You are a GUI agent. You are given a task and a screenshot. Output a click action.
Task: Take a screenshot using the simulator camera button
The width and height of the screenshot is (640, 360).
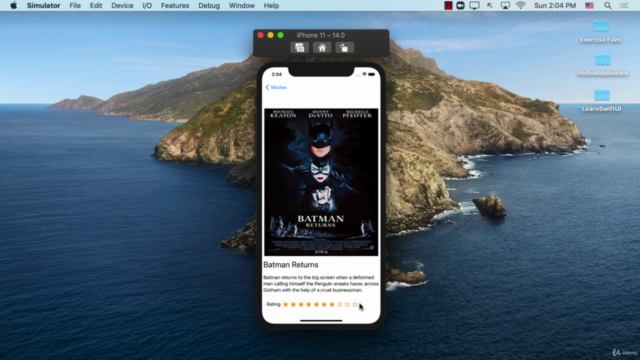pyautogui.click(x=300, y=48)
